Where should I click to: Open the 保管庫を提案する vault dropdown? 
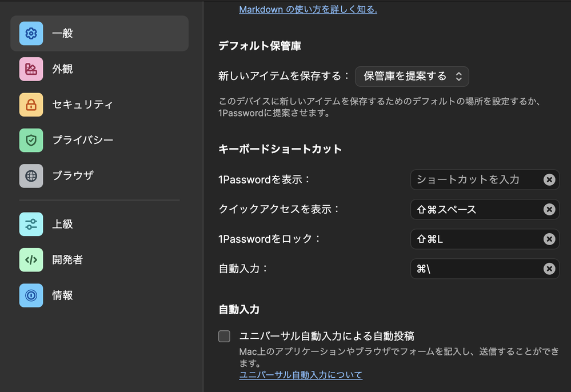tap(412, 76)
